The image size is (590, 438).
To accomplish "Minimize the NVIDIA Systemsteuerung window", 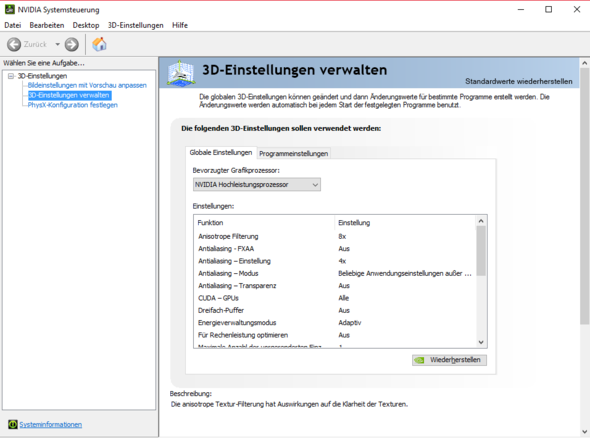I will tap(521, 9).
